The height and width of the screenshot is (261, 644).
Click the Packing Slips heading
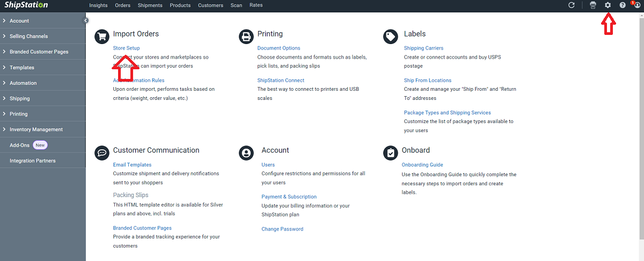(130, 195)
